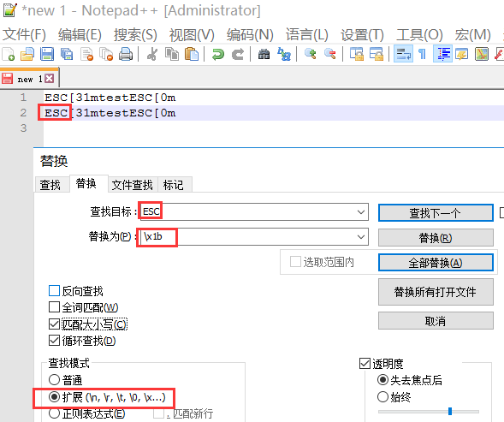Uncheck 循环查找(D) option
Image resolution: width=504 pixels, height=422 pixels.
point(54,341)
